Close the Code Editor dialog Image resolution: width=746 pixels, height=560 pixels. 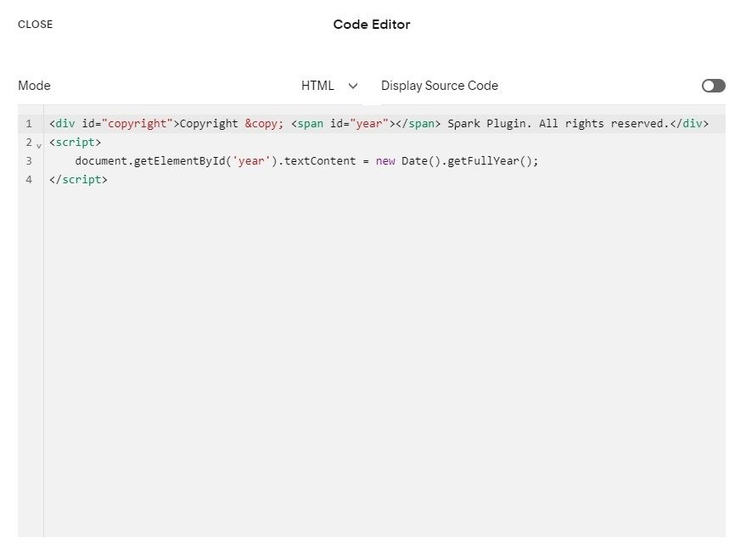tap(35, 25)
